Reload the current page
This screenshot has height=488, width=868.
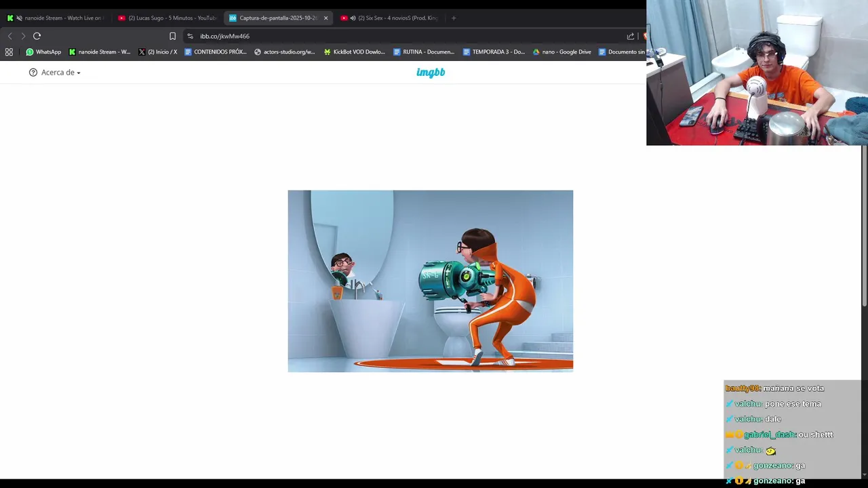(37, 36)
